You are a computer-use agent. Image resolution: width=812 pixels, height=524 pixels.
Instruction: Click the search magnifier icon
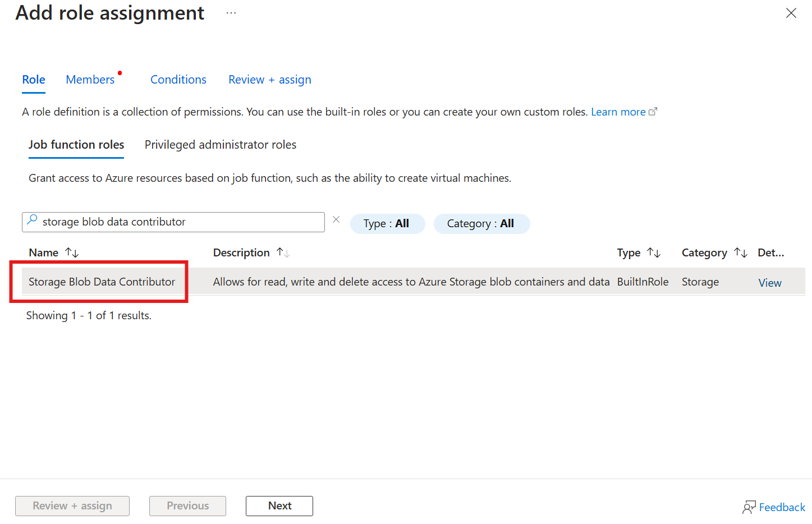coord(33,220)
